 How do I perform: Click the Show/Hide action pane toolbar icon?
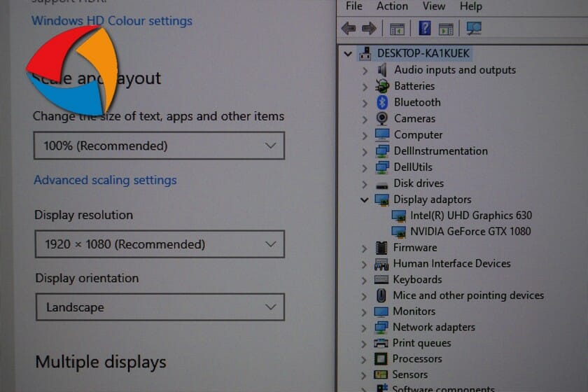445,29
